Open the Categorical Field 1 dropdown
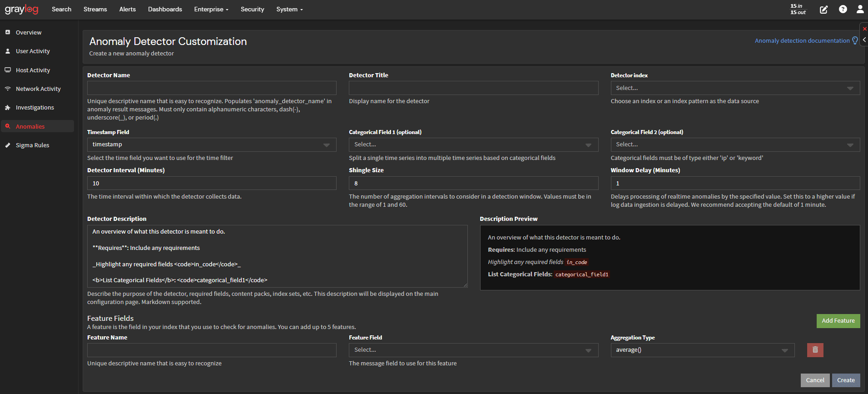The image size is (868, 394). click(x=473, y=145)
